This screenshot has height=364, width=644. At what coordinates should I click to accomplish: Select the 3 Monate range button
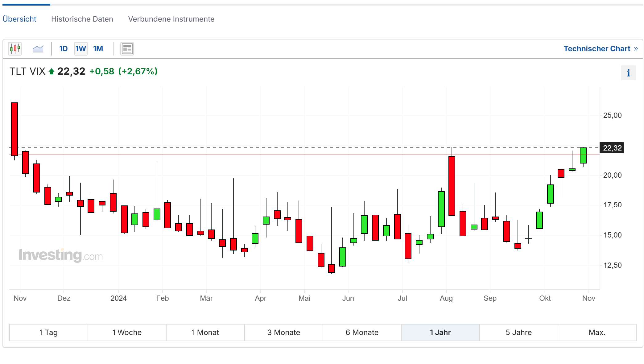tap(283, 333)
